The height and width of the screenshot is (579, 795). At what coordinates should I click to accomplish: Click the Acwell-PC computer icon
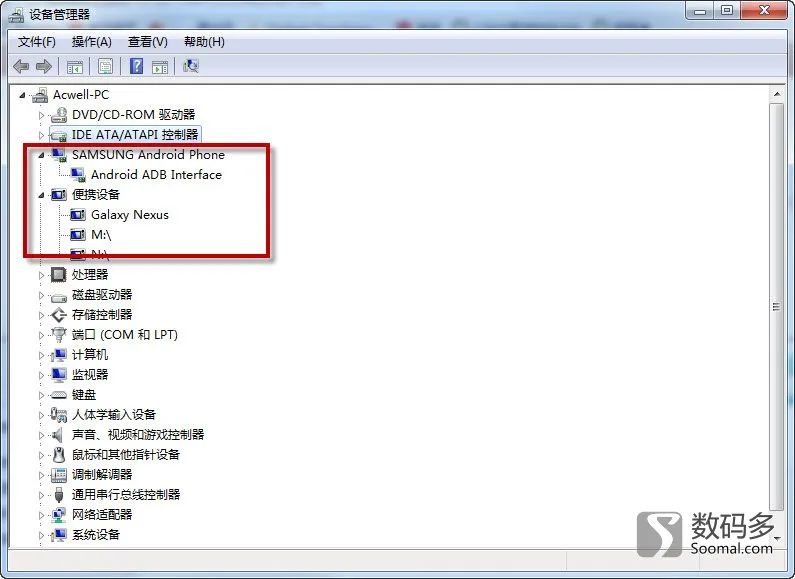tap(40, 95)
